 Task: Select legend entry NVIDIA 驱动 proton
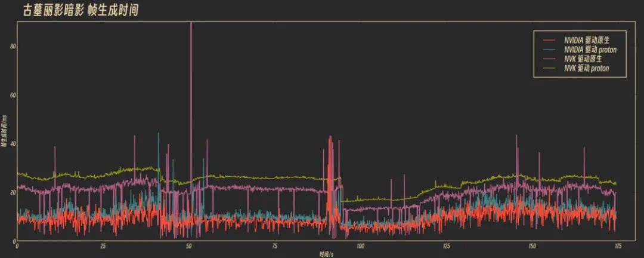coord(590,50)
